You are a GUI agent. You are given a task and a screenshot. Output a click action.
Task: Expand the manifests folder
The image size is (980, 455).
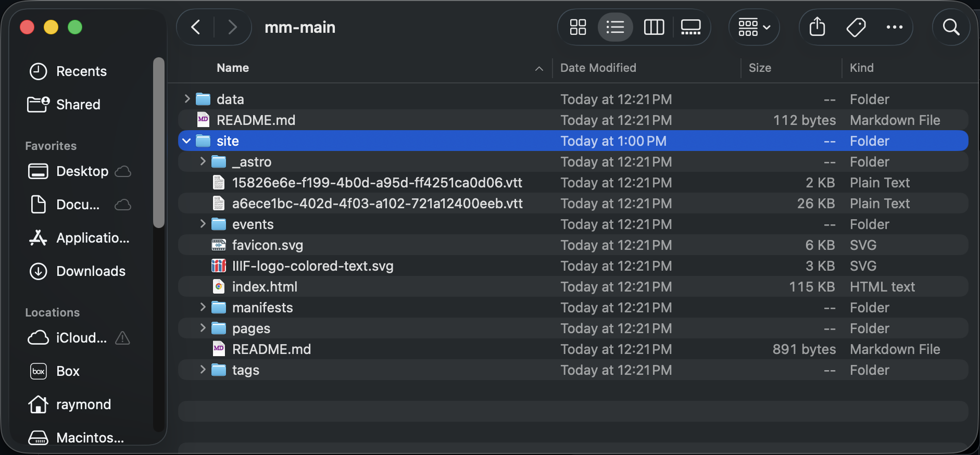tap(203, 308)
